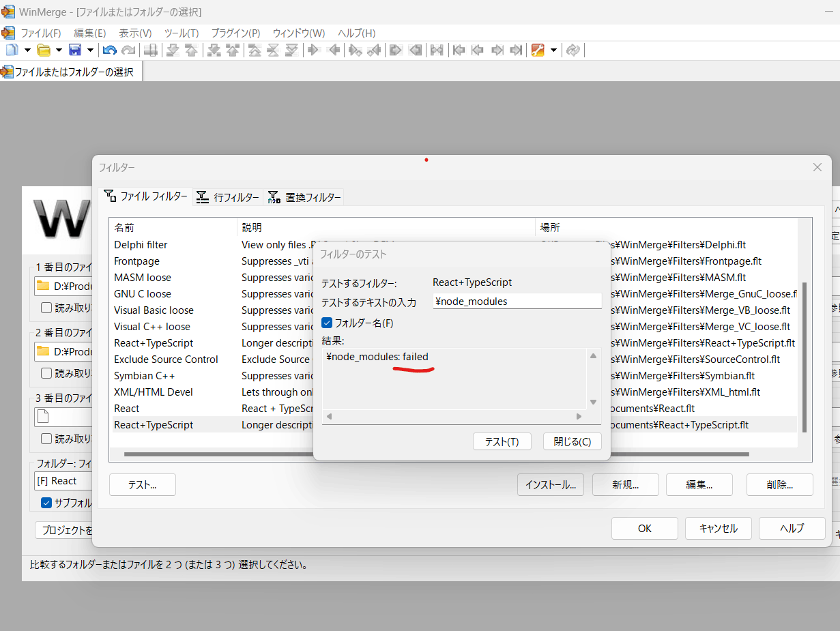This screenshot has width=840, height=631.
Task: Click the Copy All to Right icon
Action: [396, 50]
